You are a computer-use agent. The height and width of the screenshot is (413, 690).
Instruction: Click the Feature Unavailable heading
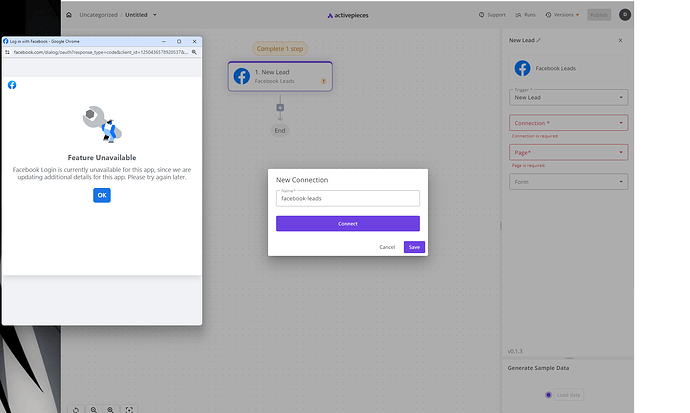[102, 157]
